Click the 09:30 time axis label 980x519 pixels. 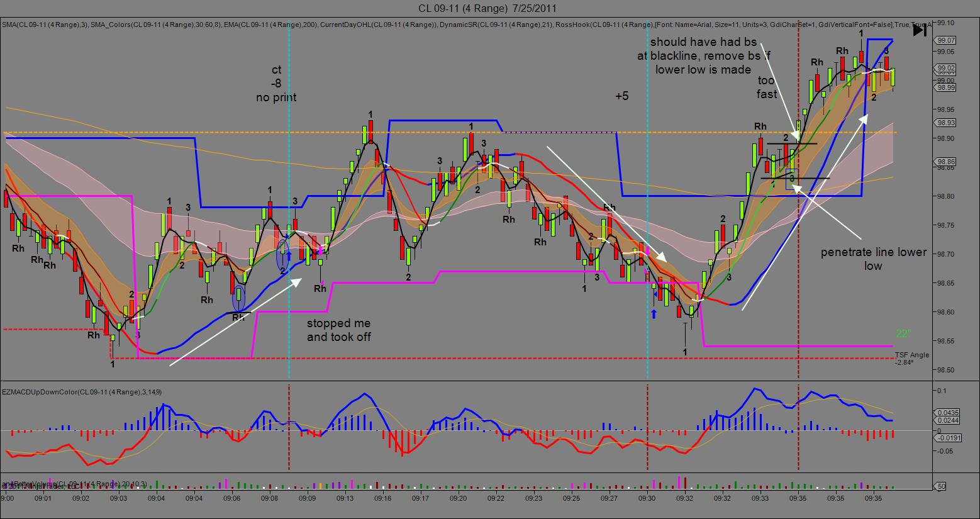click(x=647, y=498)
